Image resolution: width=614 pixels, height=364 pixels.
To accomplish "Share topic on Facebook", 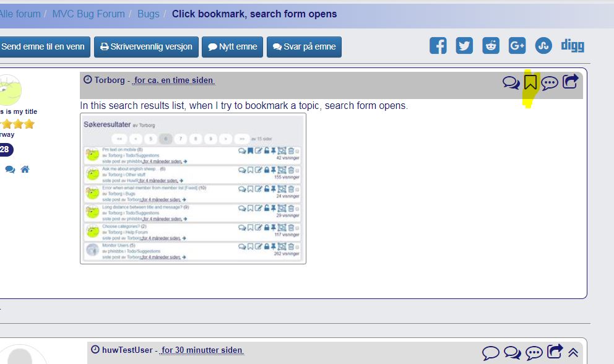I will pos(438,46).
